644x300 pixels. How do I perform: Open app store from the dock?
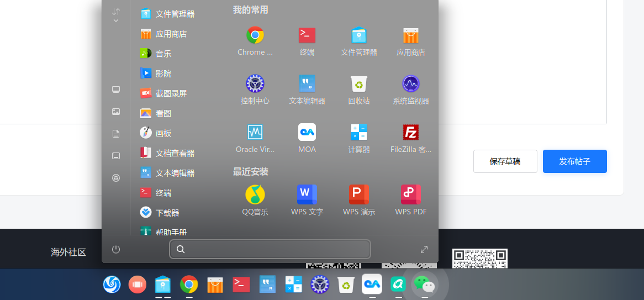coord(215,284)
